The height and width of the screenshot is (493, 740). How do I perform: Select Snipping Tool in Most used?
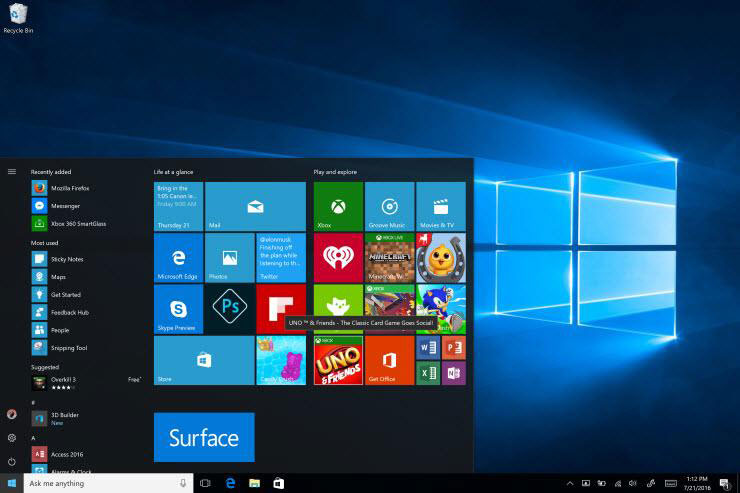[x=69, y=347]
